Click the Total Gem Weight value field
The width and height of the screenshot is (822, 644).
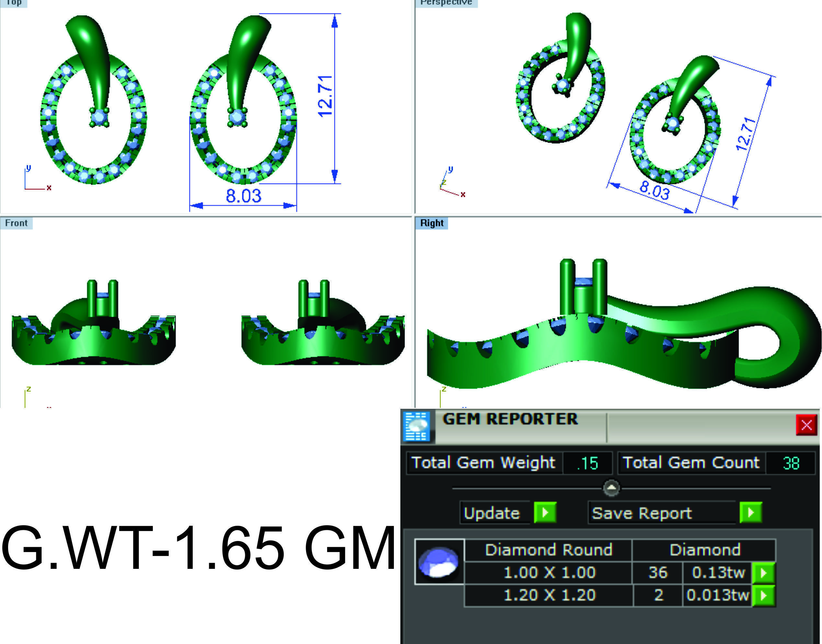click(x=587, y=463)
